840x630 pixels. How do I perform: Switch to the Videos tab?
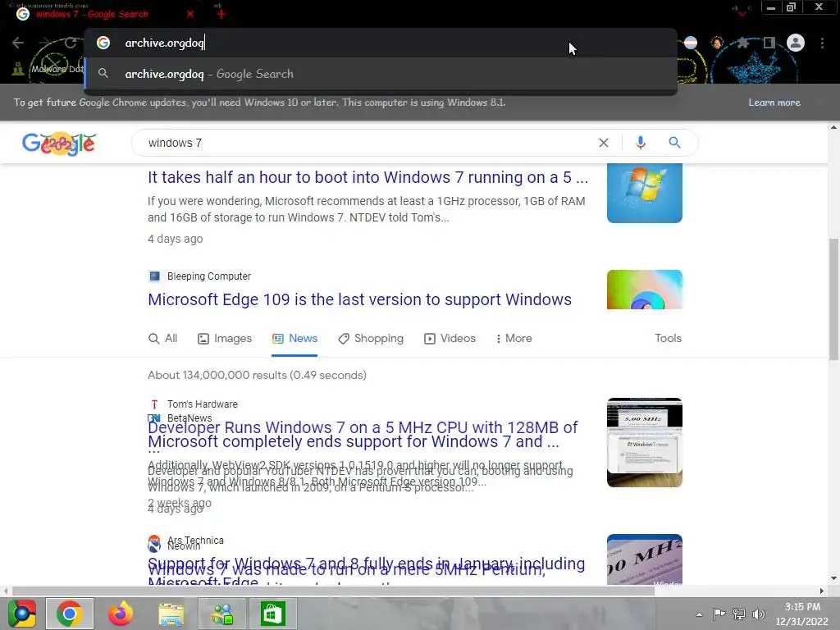click(x=450, y=339)
